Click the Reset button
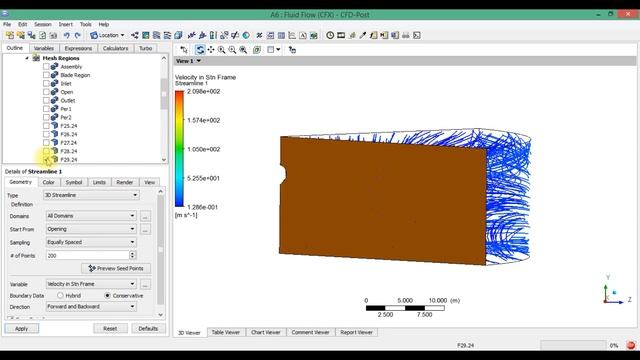This screenshot has width=640, height=360. point(110,329)
